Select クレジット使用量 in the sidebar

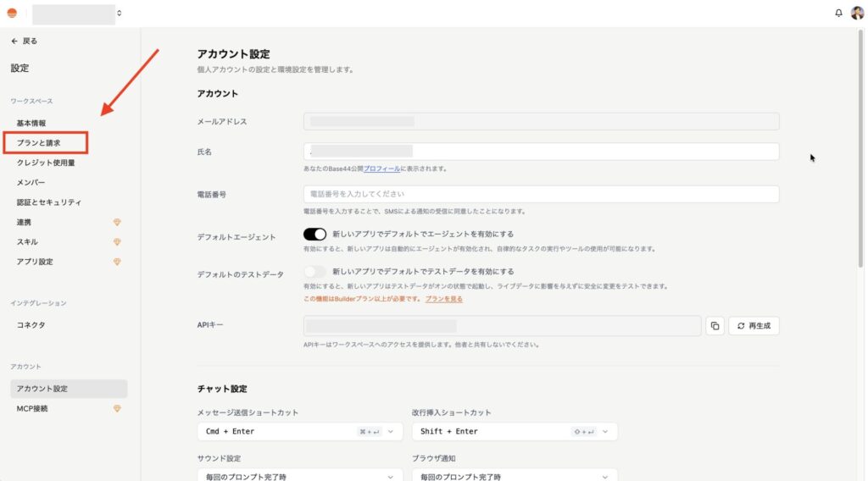pos(46,163)
